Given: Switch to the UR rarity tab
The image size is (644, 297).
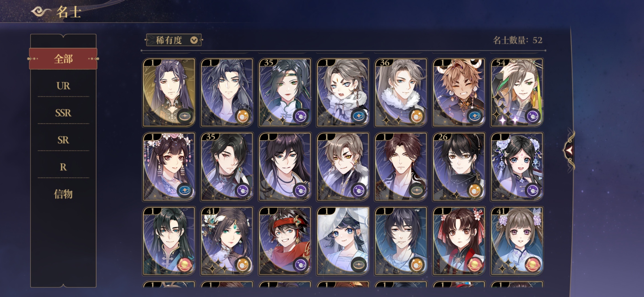Looking at the screenshot, I should [63, 86].
